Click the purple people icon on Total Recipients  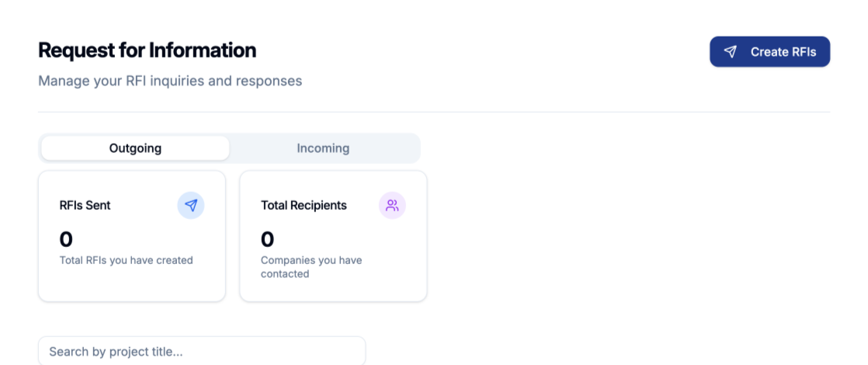[393, 206]
